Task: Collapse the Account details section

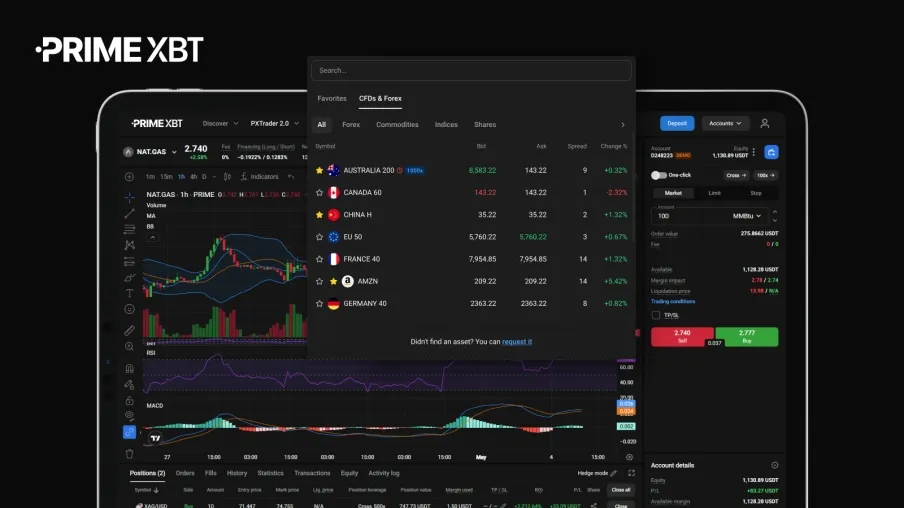Action: point(775,465)
